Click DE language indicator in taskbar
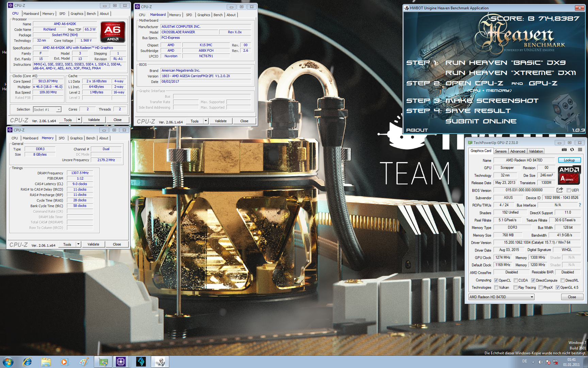 (x=524, y=361)
